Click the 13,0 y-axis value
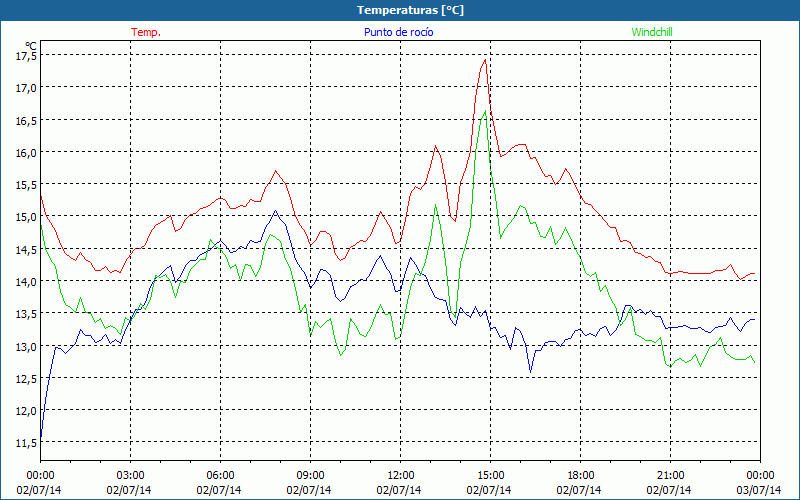 pos(26,346)
